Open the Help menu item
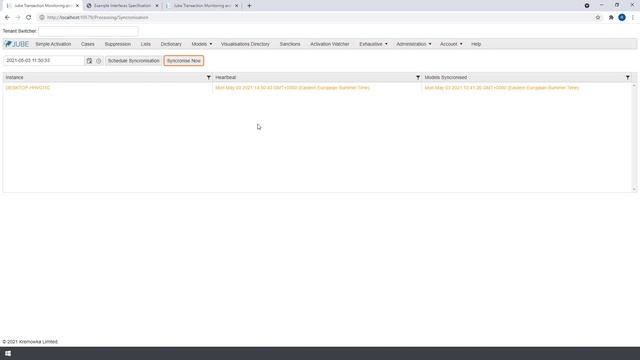The height and width of the screenshot is (360, 640). coord(476,44)
